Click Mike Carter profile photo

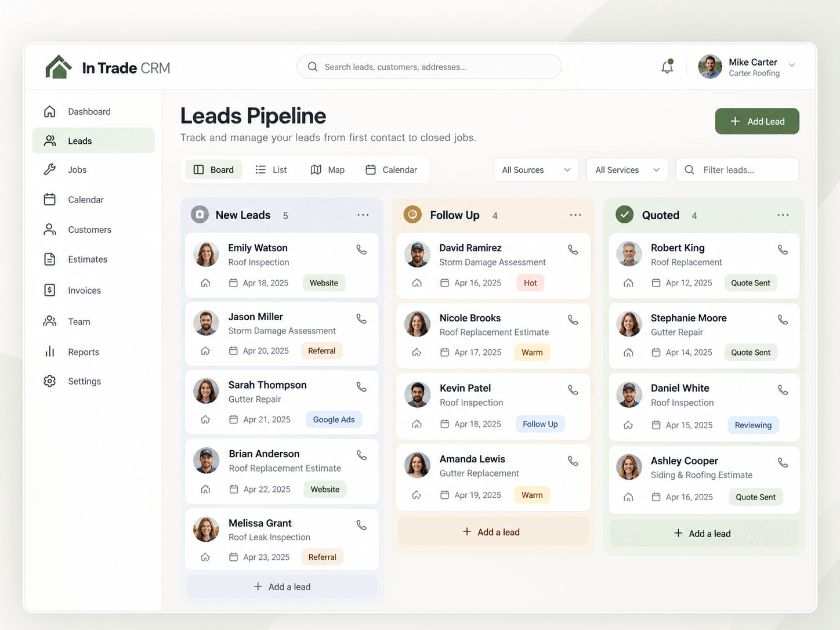pos(710,67)
